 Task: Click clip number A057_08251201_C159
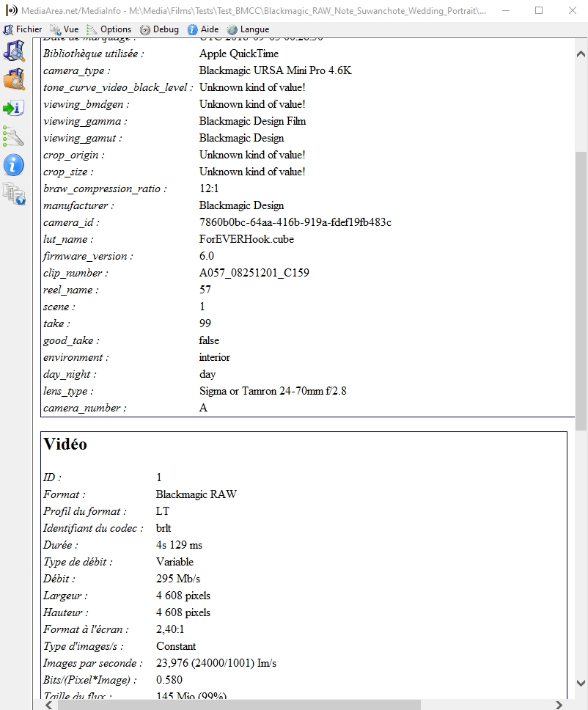[254, 273]
